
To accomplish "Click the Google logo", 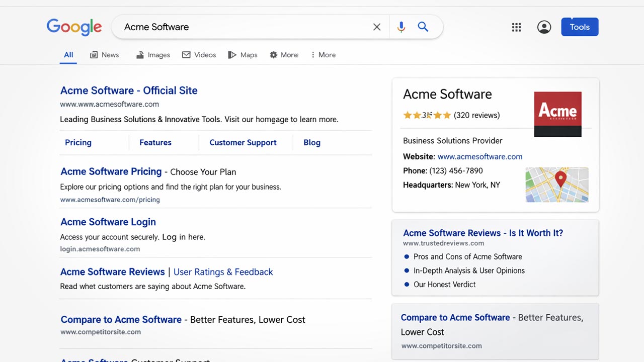I will click(x=74, y=27).
